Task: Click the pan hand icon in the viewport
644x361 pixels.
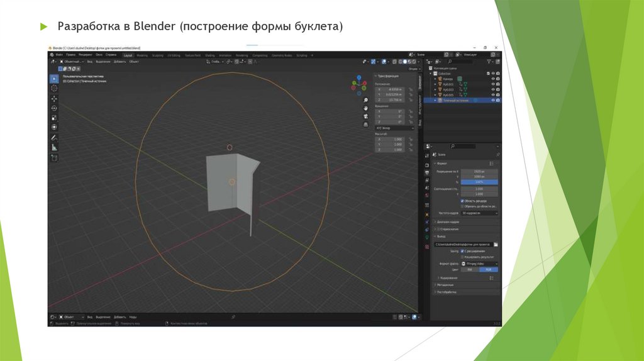Action: (365, 108)
